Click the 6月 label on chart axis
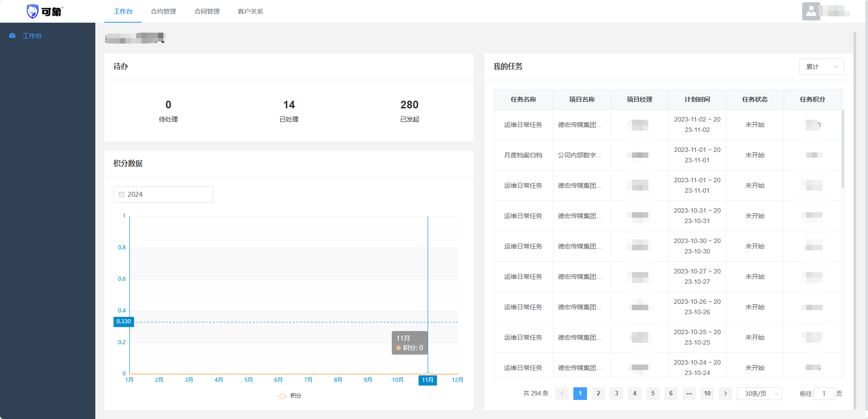868x419 pixels. 278,380
